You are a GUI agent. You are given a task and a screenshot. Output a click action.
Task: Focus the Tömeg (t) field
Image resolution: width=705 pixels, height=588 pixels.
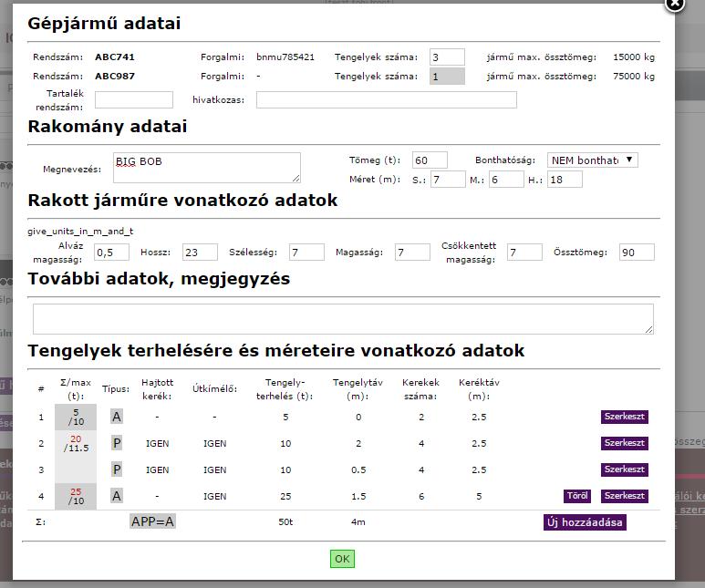click(430, 160)
